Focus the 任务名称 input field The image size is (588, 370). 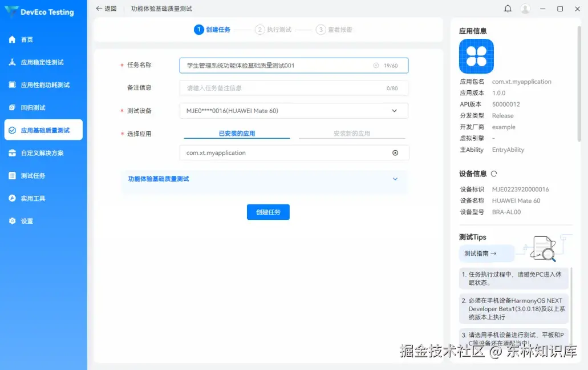(x=294, y=65)
